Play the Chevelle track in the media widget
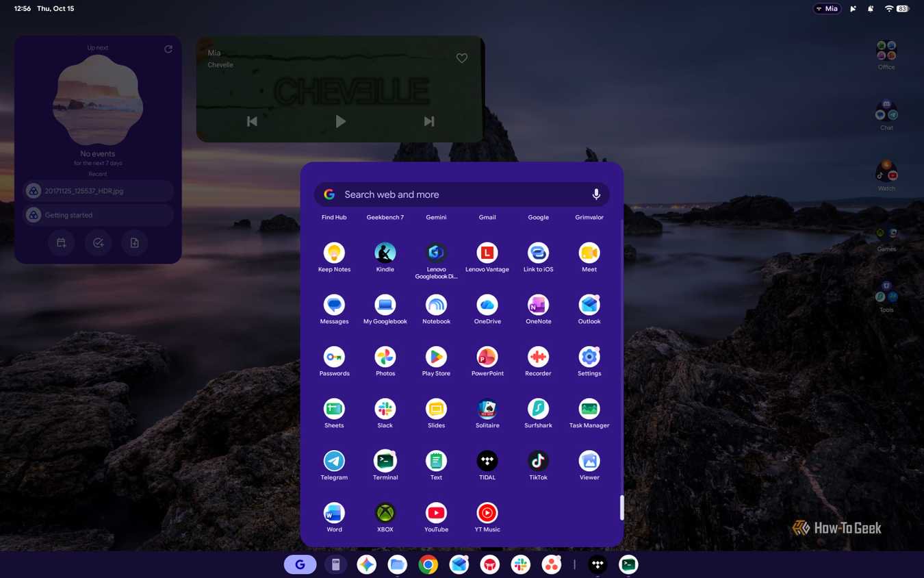The image size is (924, 578). coord(340,121)
